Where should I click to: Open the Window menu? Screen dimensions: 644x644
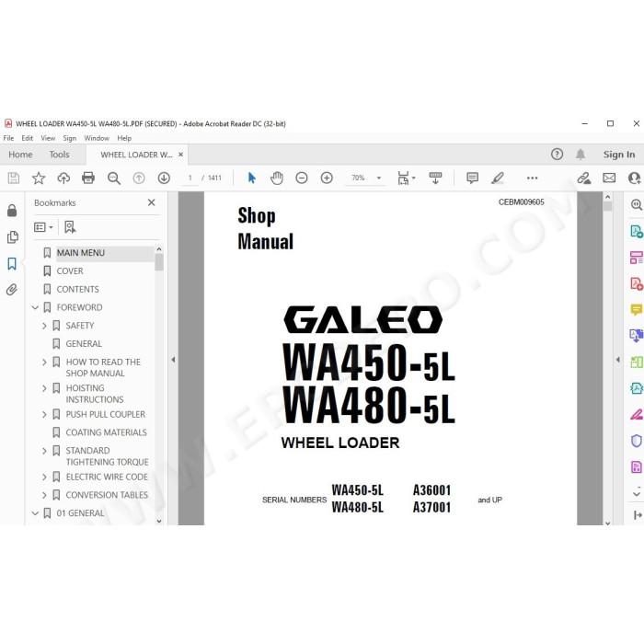(x=97, y=138)
